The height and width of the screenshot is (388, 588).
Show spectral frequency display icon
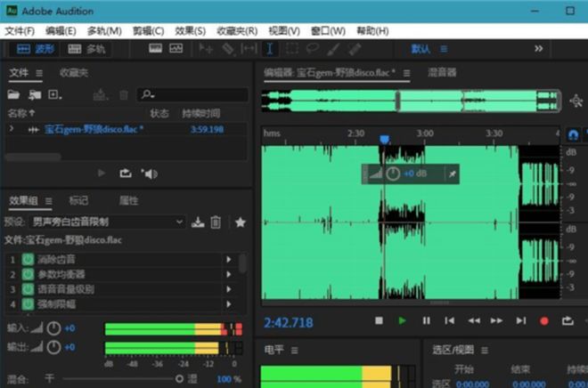(x=156, y=48)
